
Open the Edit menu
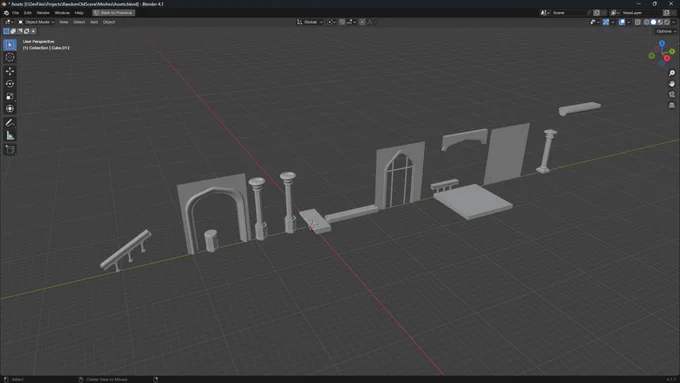[x=27, y=13]
